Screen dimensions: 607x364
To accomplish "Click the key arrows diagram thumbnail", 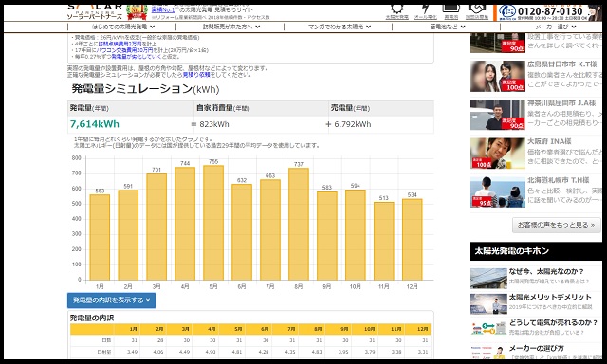I will [x=488, y=330].
